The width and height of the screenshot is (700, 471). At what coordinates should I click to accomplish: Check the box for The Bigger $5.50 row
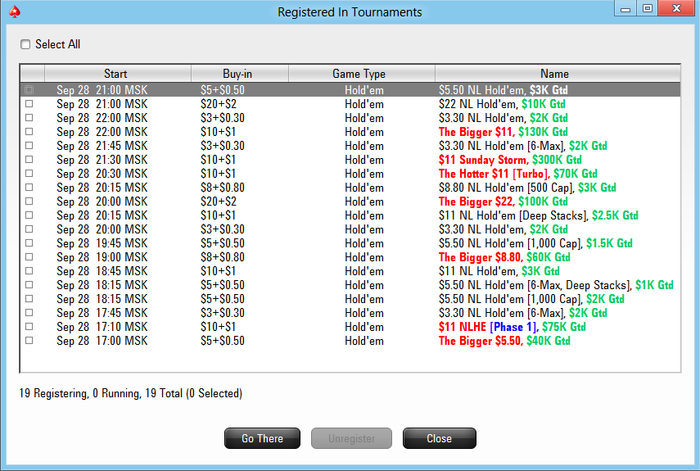click(x=29, y=341)
